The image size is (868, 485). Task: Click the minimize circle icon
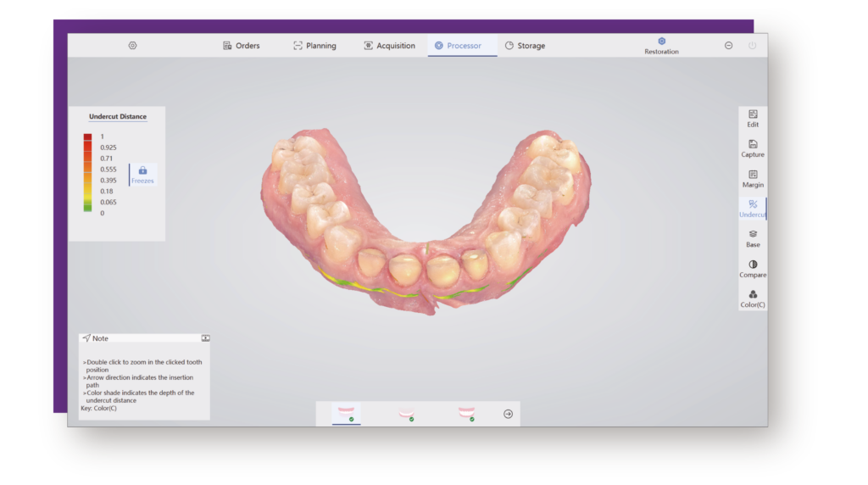click(728, 46)
